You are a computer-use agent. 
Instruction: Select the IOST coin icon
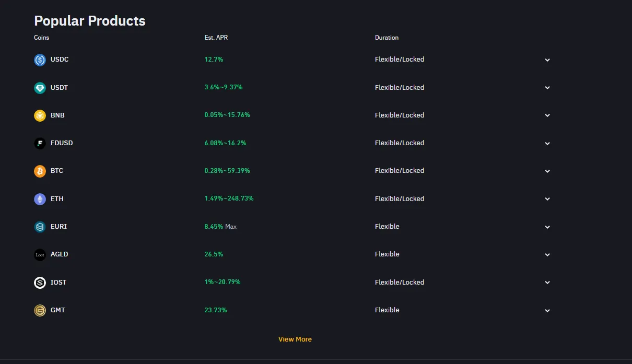click(x=40, y=283)
